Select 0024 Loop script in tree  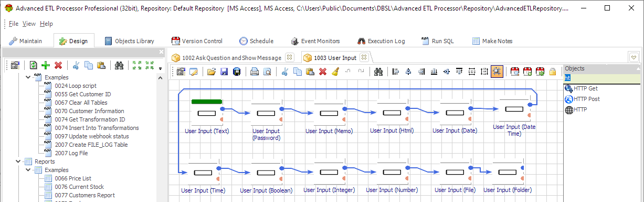coord(76,86)
